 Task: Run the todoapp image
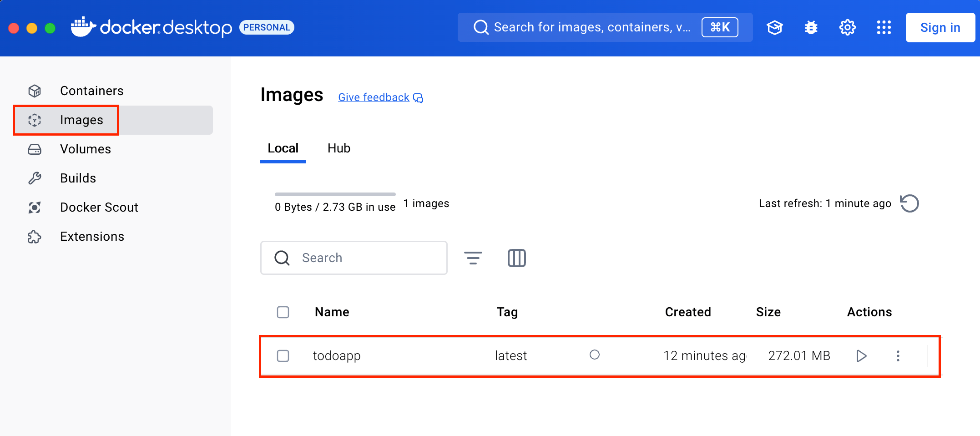(x=861, y=356)
